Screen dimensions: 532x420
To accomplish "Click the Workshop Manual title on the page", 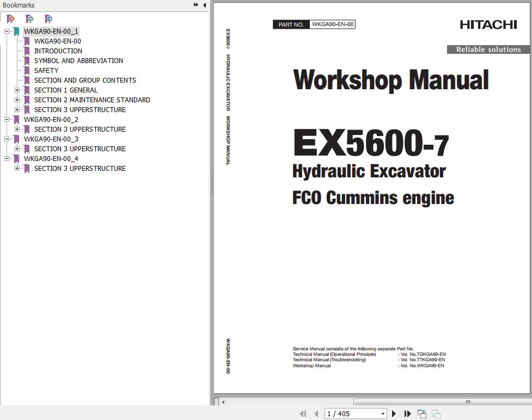I will coord(390,81).
